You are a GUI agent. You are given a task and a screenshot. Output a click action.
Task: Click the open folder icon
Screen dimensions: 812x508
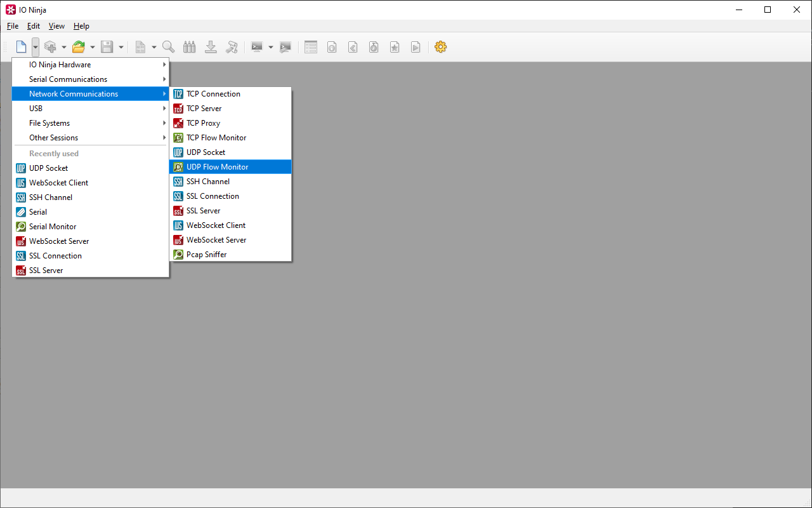pyautogui.click(x=79, y=47)
